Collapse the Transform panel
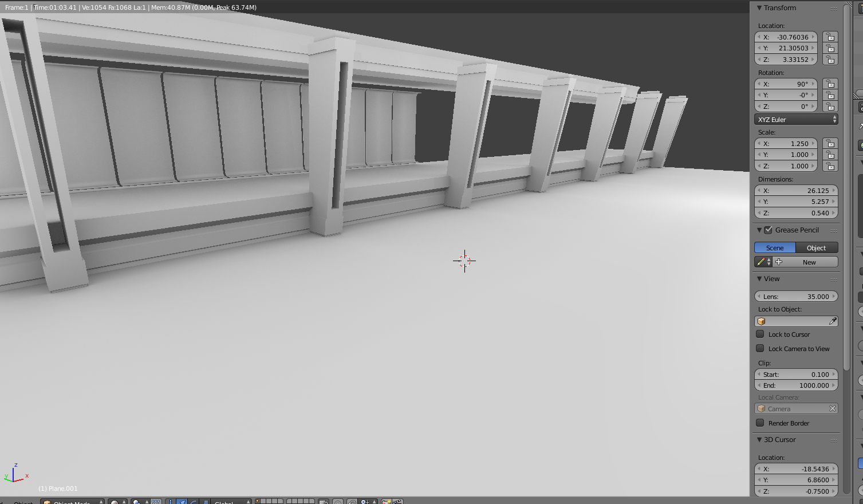Screen dimensions: 863x504 coord(759,8)
